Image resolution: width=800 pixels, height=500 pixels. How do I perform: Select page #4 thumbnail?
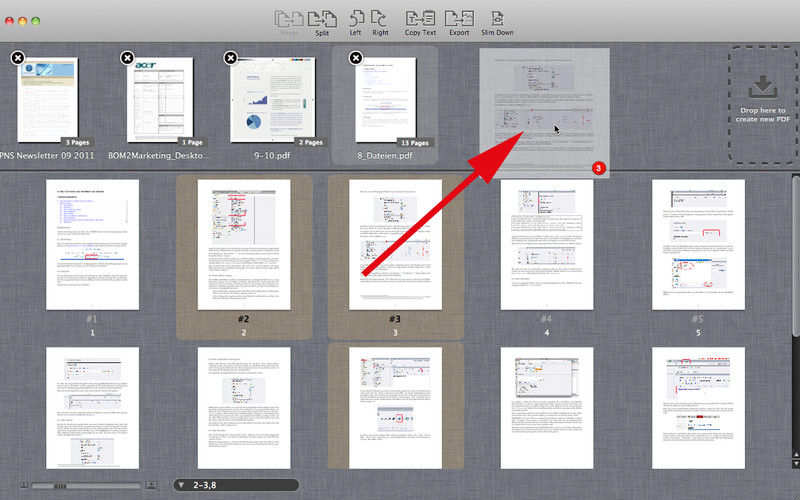547,244
